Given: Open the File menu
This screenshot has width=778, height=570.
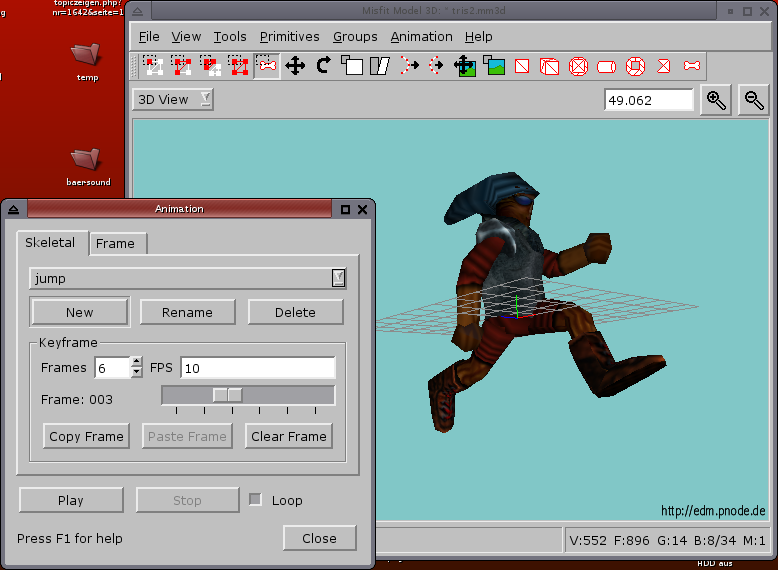Looking at the screenshot, I should click(x=149, y=37).
